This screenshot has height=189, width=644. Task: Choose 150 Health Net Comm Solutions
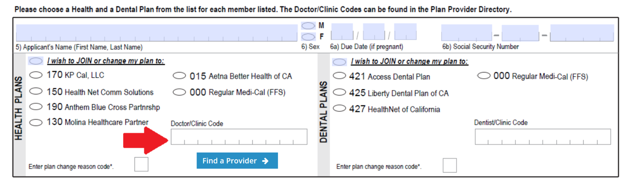click(36, 91)
